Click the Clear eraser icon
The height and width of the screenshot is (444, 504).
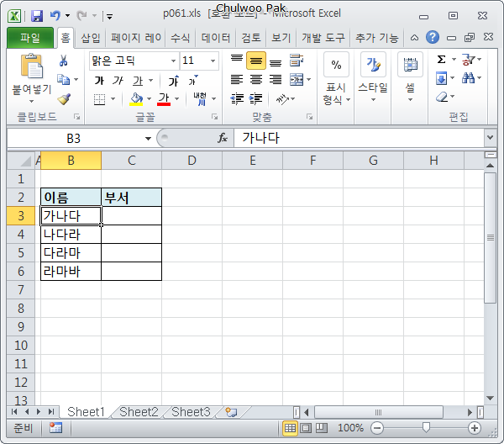pyautogui.click(x=443, y=97)
